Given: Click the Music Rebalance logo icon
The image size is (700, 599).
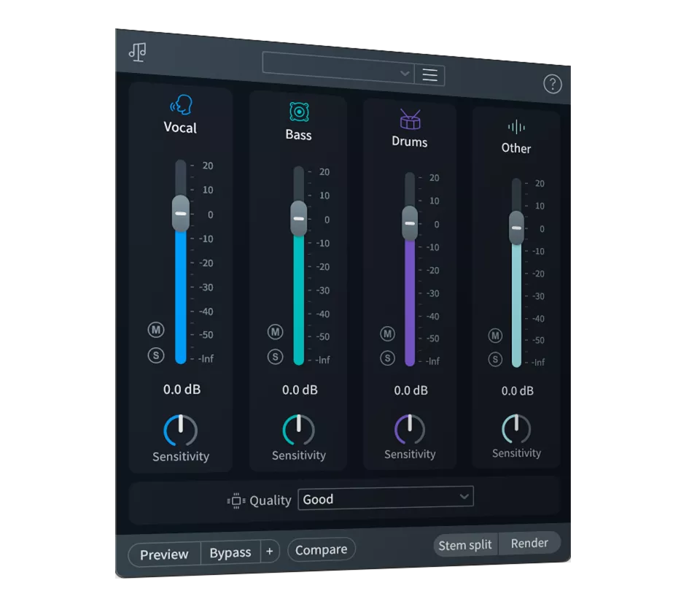Looking at the screenshot, I should click(x=138, y=52).
